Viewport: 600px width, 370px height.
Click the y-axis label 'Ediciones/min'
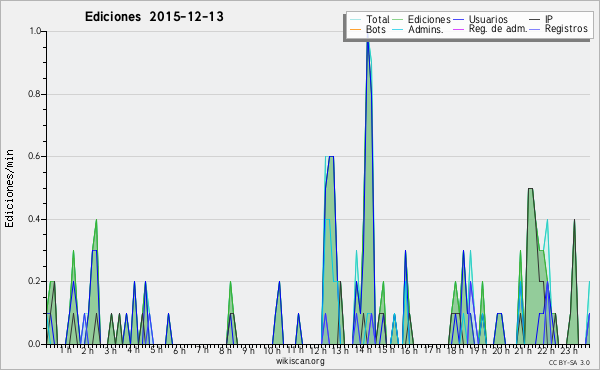[9, 188]
